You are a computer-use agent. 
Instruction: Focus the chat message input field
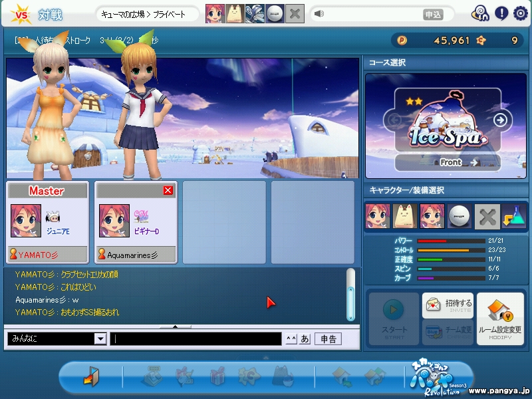(x=196, y=338)
